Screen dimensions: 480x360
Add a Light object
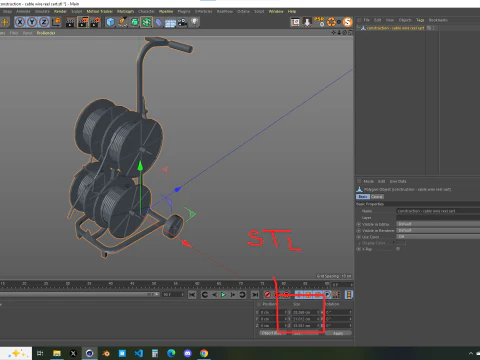194,22
